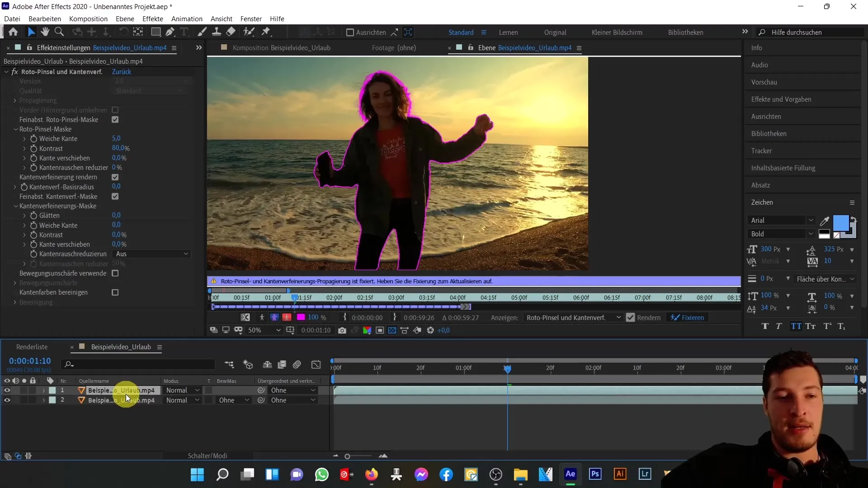Viewport: 868px width, 488px height.
Task: Select the Roto Brush tool
Action: 249,32
